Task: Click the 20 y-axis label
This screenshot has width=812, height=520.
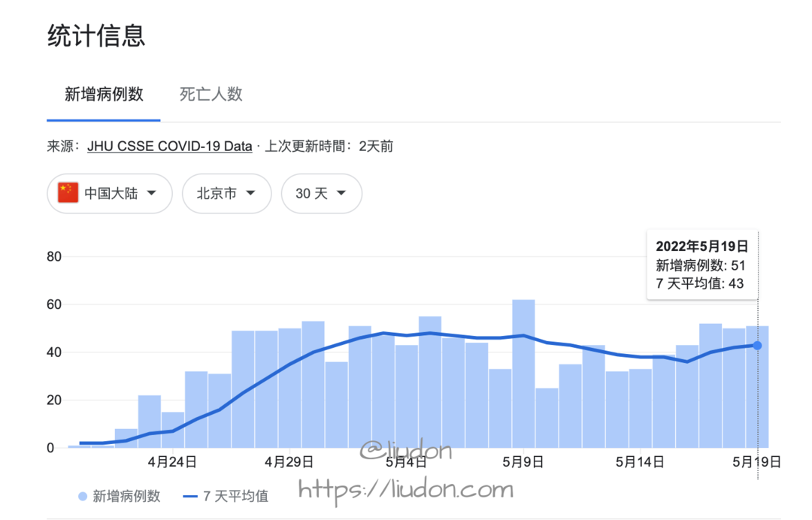Action: [x=54, y=400]
